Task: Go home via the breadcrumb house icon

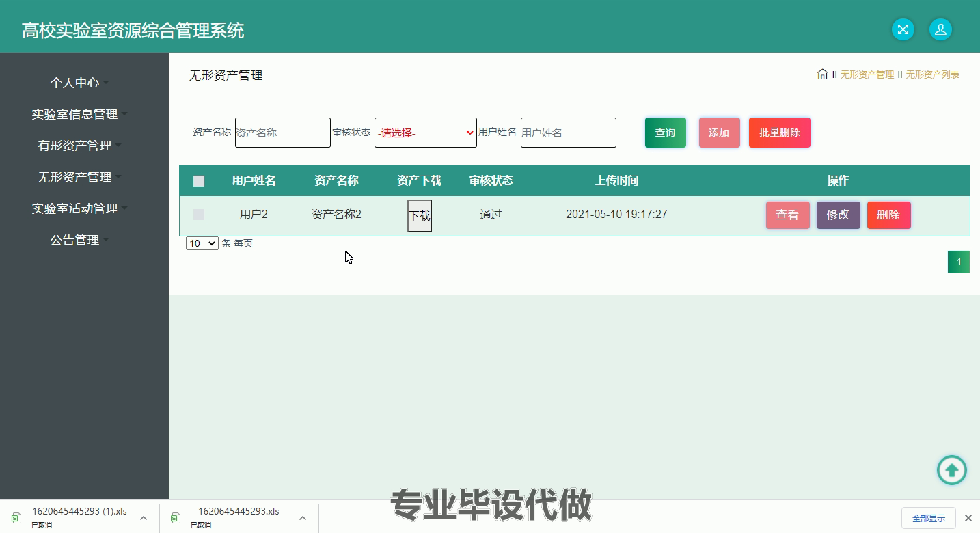Action: (822, 74)
